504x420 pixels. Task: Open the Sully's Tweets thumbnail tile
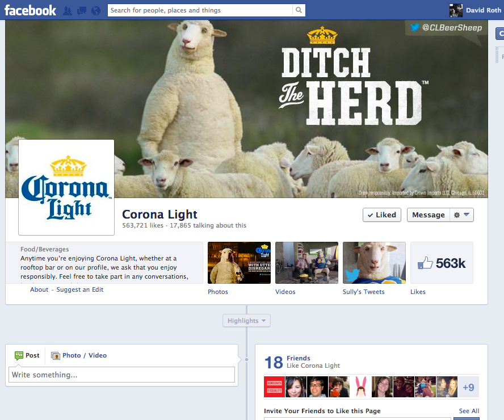tap(374, 263)
